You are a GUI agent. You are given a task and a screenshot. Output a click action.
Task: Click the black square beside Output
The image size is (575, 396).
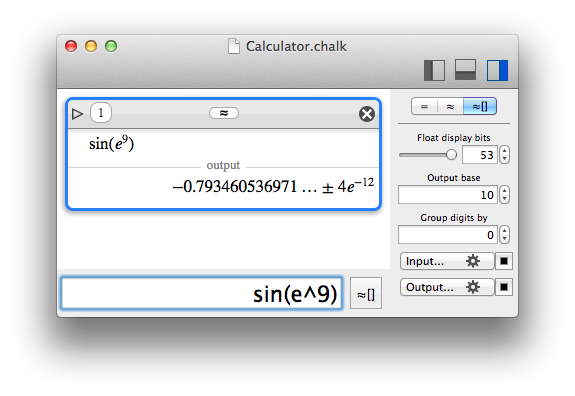click(504, 287)
